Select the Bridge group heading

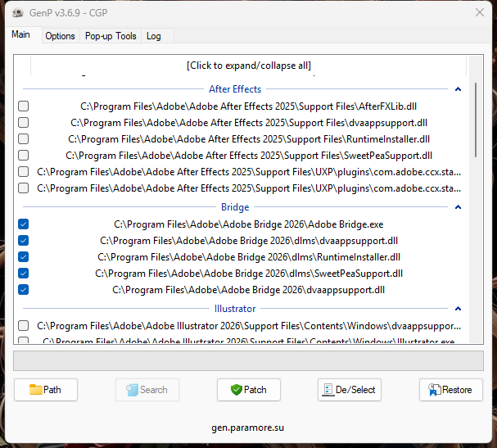[235, 207]
